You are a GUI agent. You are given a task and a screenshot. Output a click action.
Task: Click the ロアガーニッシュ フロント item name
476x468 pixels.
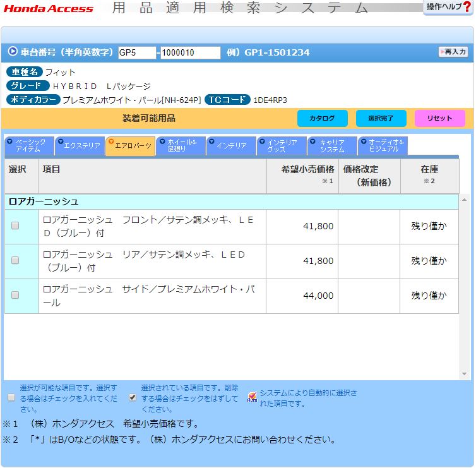point(148,227)
